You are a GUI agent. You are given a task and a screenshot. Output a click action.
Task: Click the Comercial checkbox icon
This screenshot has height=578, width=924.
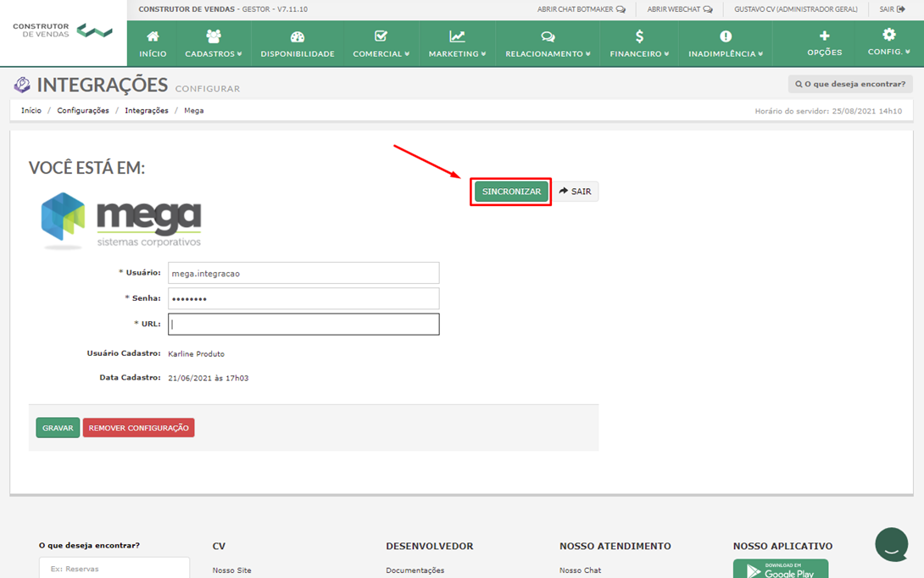pyautogui.click(x=381, y=36)
